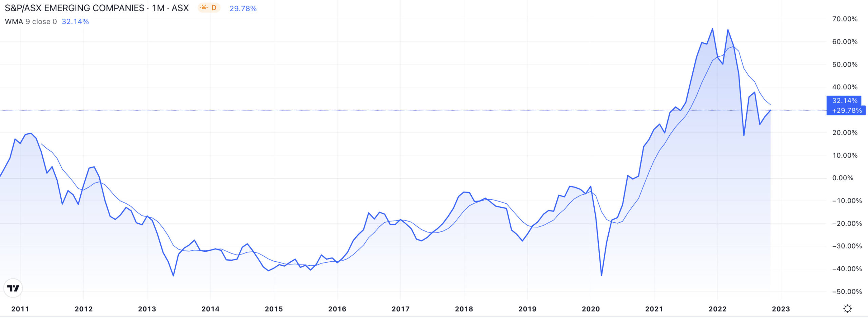The width and height of the screenshot is (868, 318).
Task: Click the −30.00% scale label
Action: coord(847,246)
